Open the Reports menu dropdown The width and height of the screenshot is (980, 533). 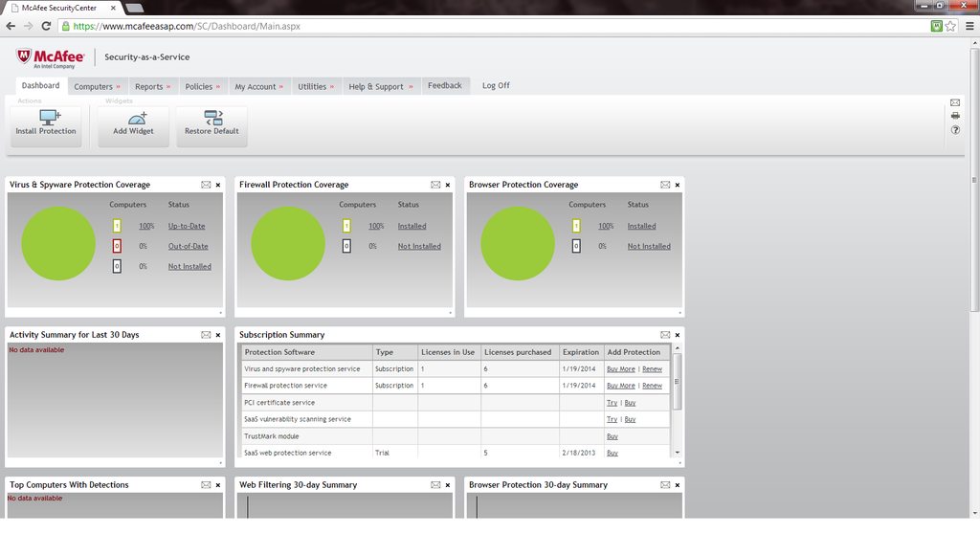pyautogui.click(x=153, y=87)
